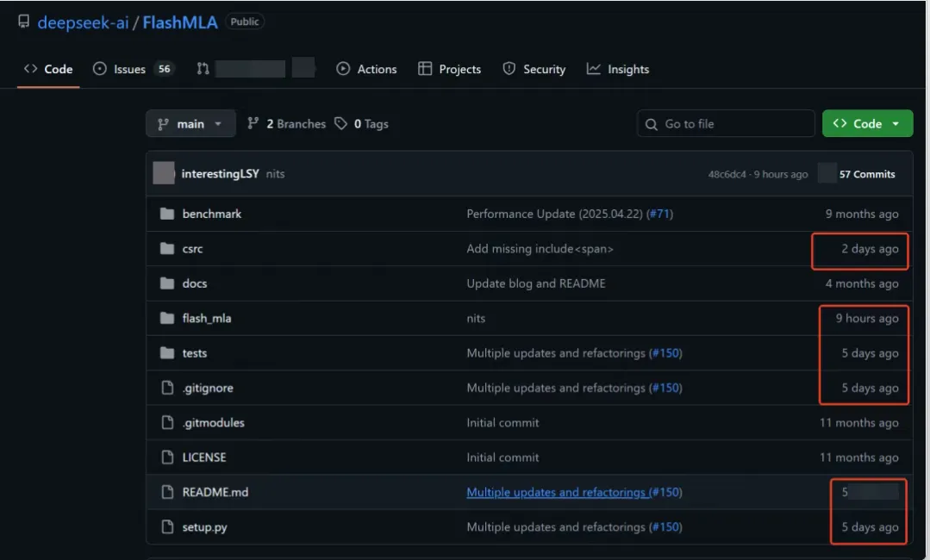Open the README.md file

215,493
